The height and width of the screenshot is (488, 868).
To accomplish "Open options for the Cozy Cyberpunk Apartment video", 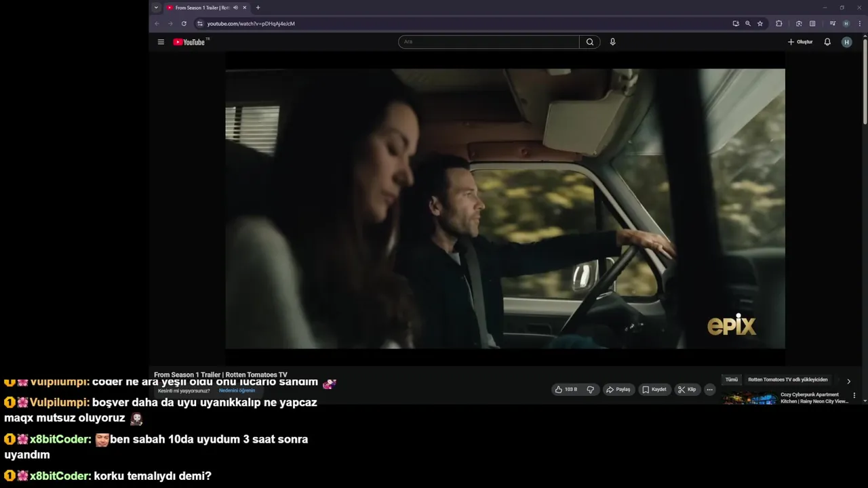I will 854,395.
